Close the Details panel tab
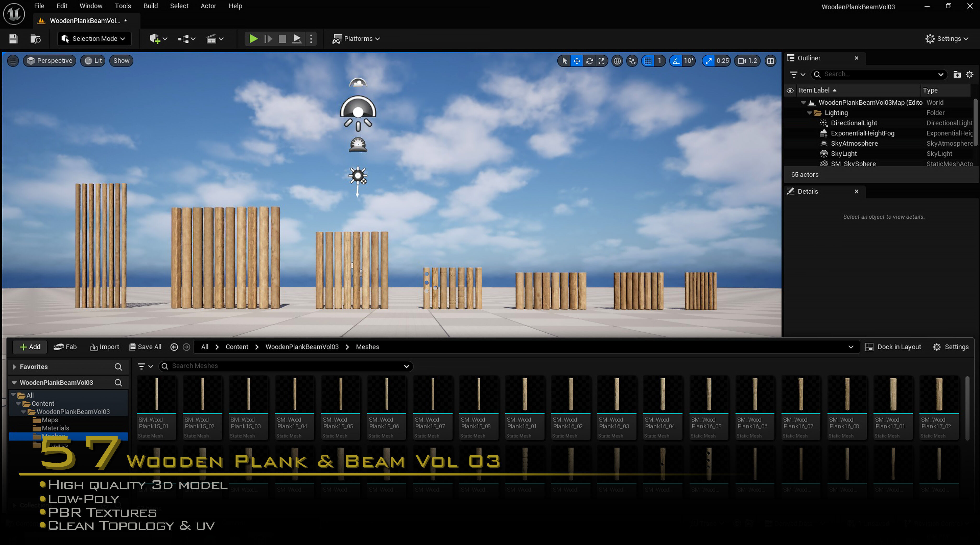 coord(856,191)
